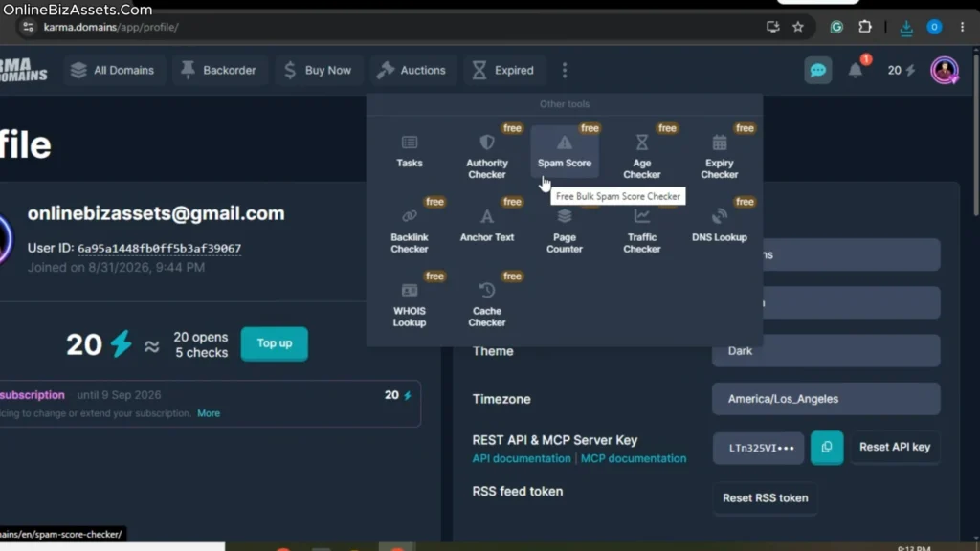Click the More subscription link
This screenshot has height=551, width=980.
click(x=209, y=413)
